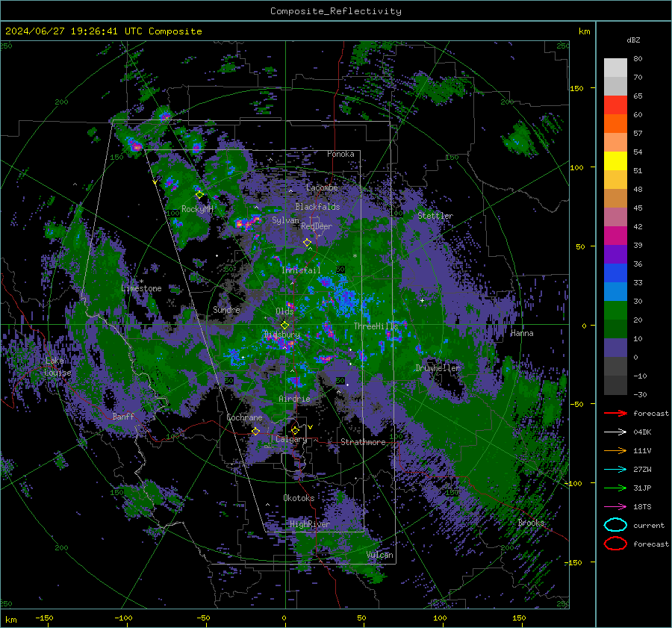Screen dimensions: 672x628
Task: Click the Sylvan label
Action: 285,220
